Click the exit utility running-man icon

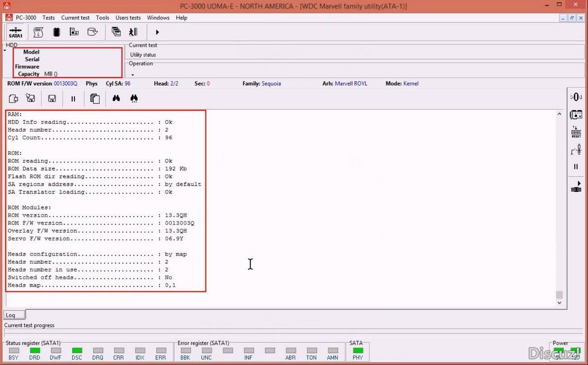[x=134, y=32]
